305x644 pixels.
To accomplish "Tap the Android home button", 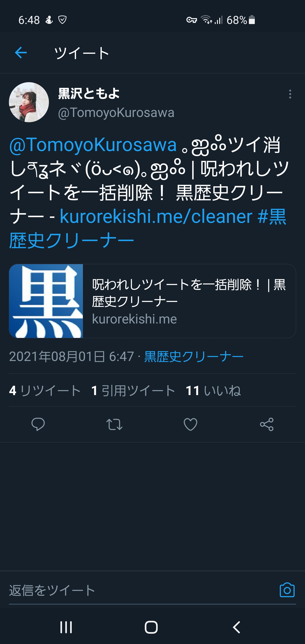I will [151, 627].
